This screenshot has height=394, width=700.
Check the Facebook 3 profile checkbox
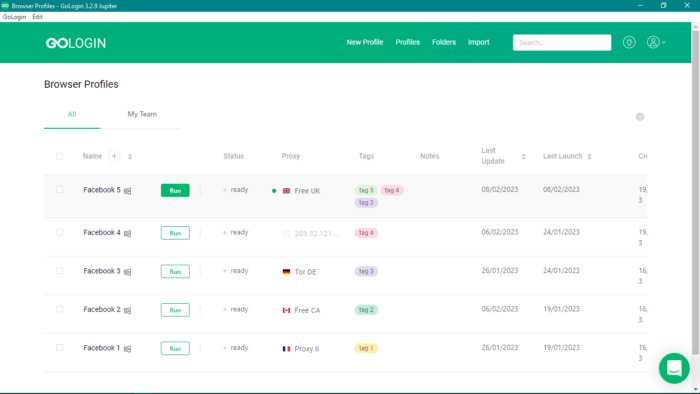(x=59, y=270)
